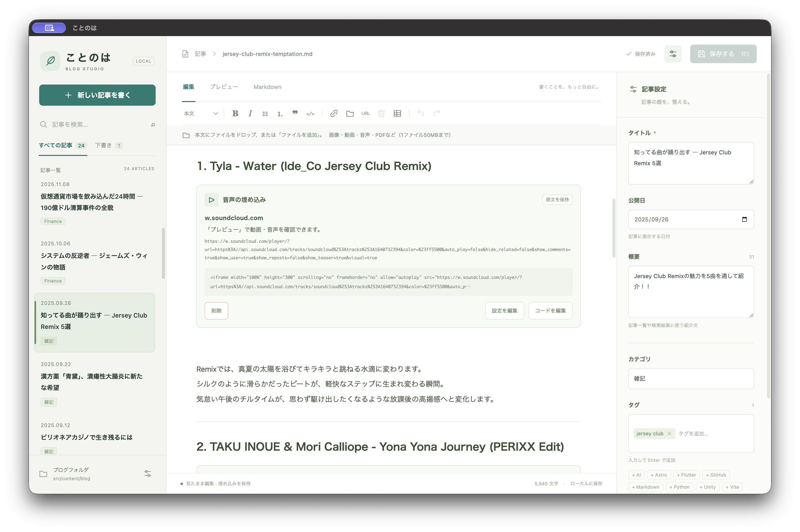
Task: Click the play icon on audio embed
Action: (211, 200)
